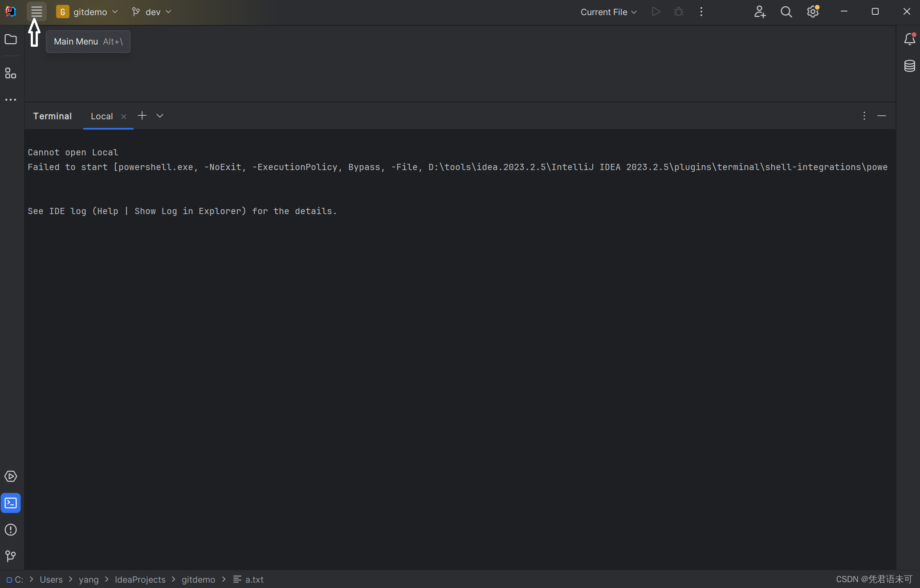Open Code With Me user icon
920x588 pixels.
tap(760, 12)
